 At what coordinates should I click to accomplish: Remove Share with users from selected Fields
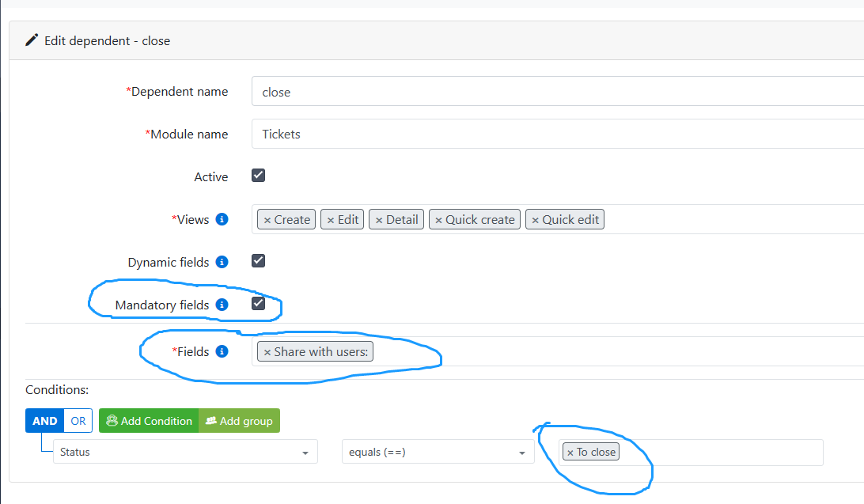click(267, 351)
